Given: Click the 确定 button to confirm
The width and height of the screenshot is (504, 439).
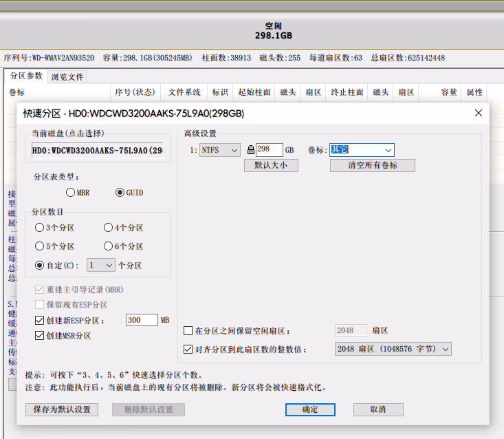Looking at the screenshot, I should click(310, 409).
